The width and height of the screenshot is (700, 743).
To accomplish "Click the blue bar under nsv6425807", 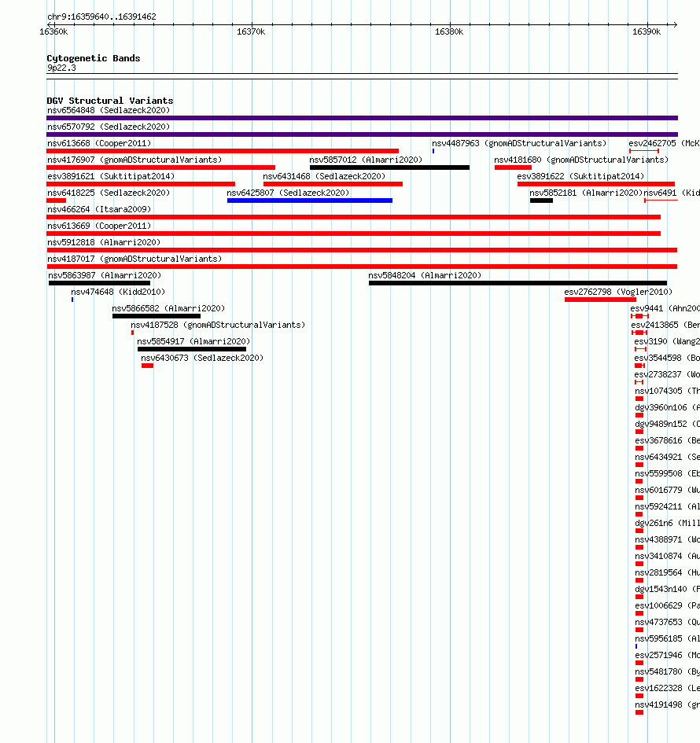I will pyautogui.click(x=309, y=200).
